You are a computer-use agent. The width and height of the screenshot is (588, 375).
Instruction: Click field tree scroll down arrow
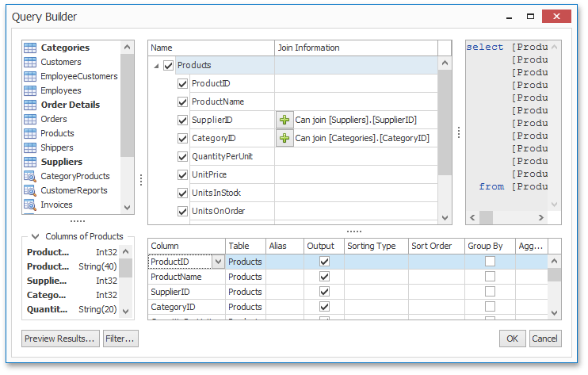(445, 218)
